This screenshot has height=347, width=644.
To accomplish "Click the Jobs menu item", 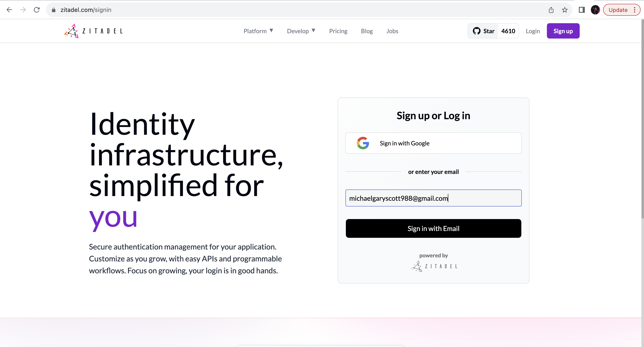I will pos(392,31).
